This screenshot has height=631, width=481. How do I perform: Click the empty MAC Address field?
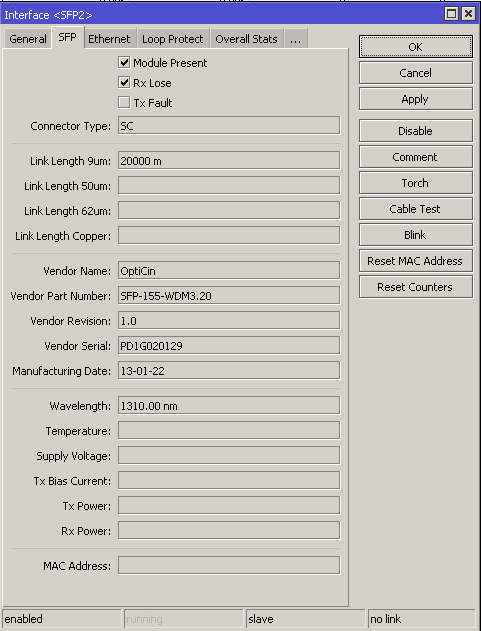point(229,565)
